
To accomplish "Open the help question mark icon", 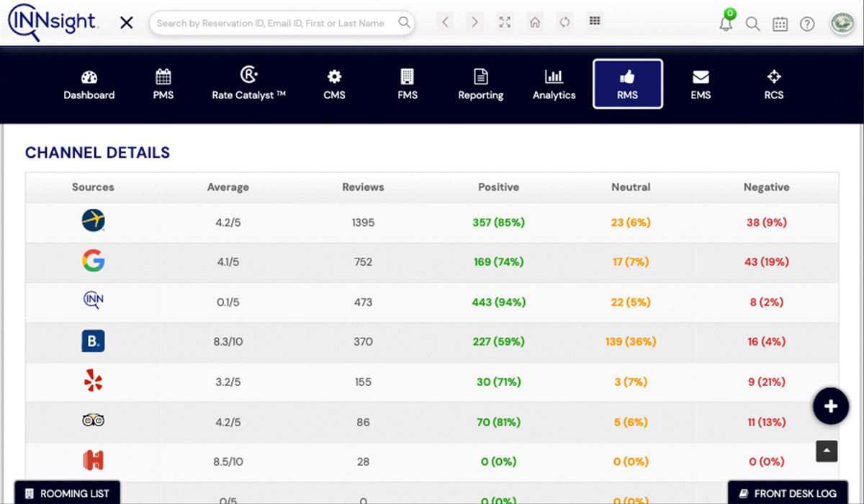I will (807, 24).
